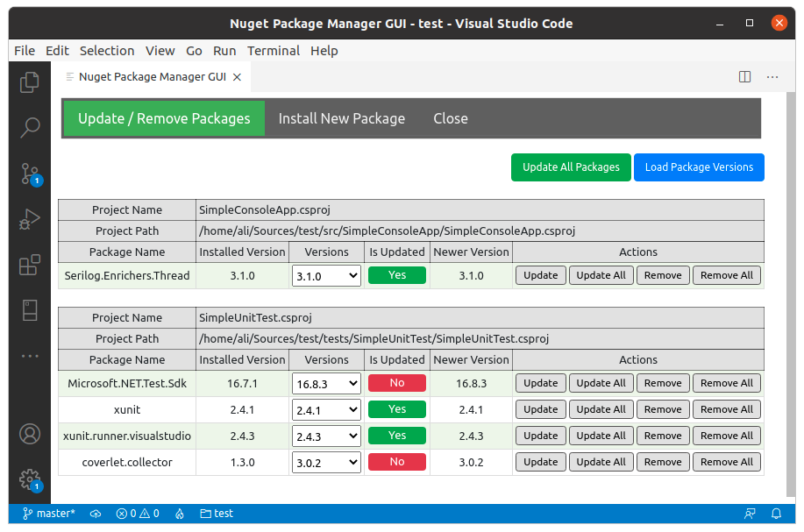Click the master branch status bar item
The width and height of the screenshot is (804, 532).
click(49, 514)
